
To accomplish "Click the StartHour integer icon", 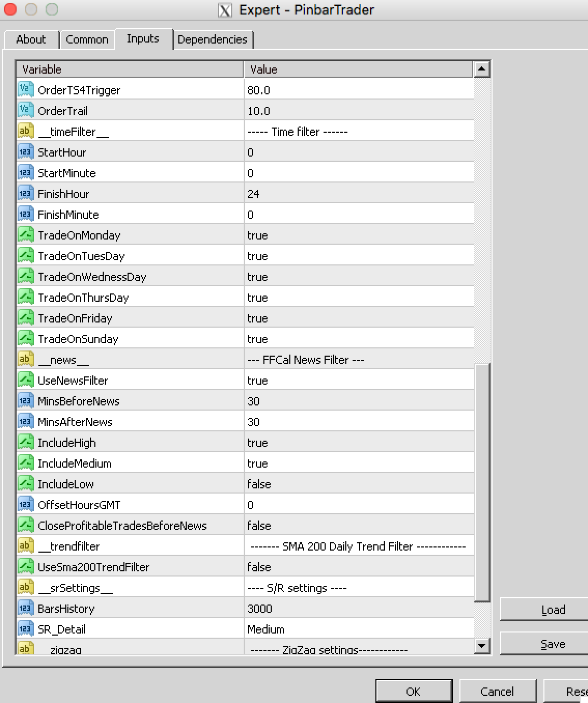I will 25,151.
